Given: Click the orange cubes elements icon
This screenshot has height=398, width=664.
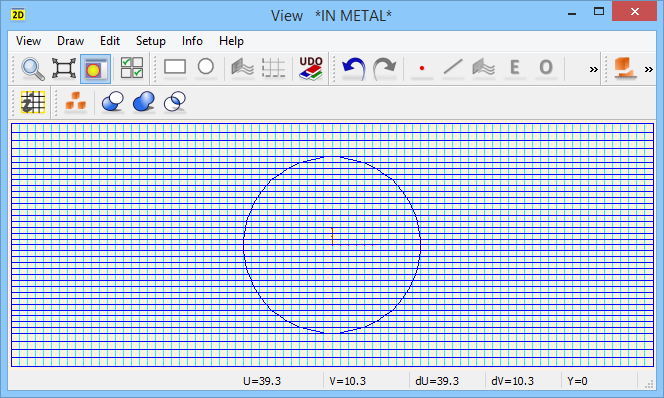Looking at the screenshot, I should click(x=75, y=102).
